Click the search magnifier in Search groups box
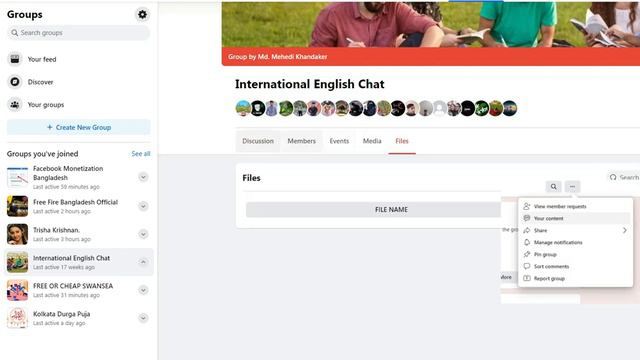 coord(15,33)
